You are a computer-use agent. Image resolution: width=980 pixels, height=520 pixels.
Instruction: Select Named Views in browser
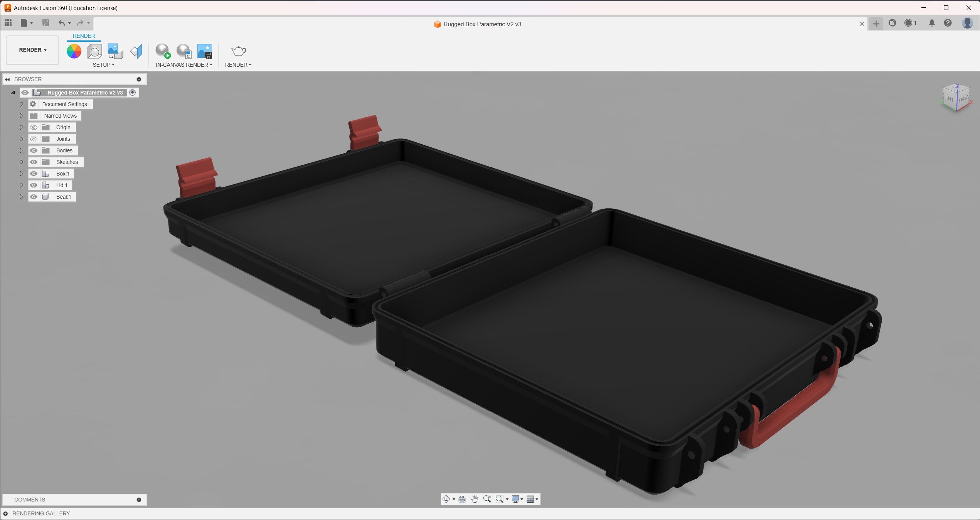coord(61,116)
